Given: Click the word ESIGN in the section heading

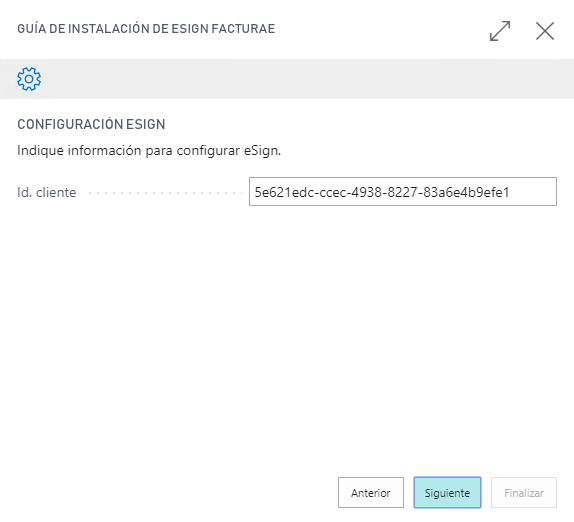Looking at the screenshot, I should tap(146, 124).
